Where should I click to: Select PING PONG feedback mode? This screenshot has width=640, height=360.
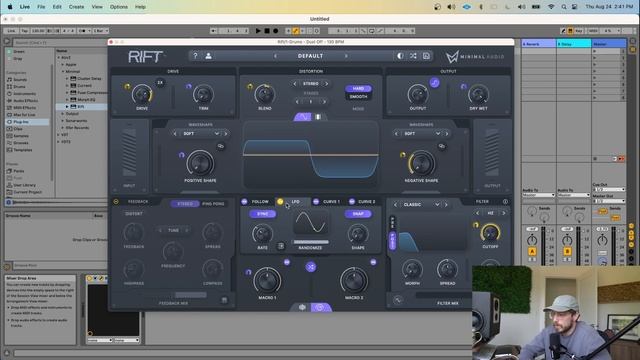coord(213,204)
